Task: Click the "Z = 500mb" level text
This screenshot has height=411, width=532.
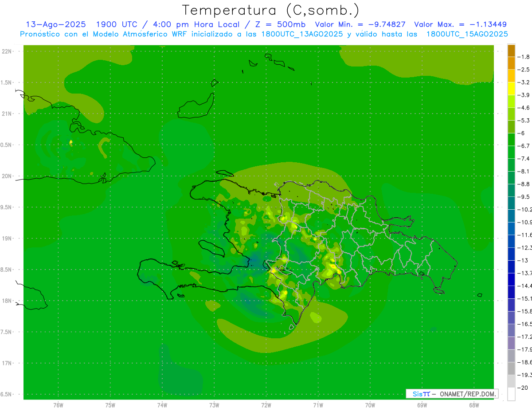Action: 278,24
